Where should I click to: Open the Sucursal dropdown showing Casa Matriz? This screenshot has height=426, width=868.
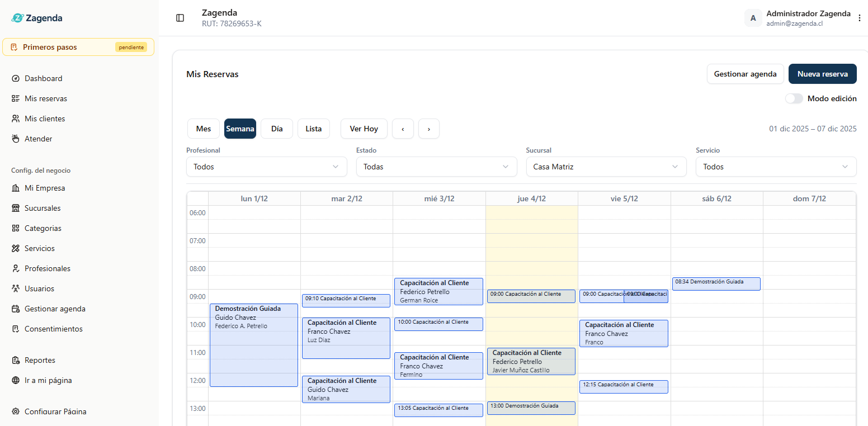[x=606, y=167]
